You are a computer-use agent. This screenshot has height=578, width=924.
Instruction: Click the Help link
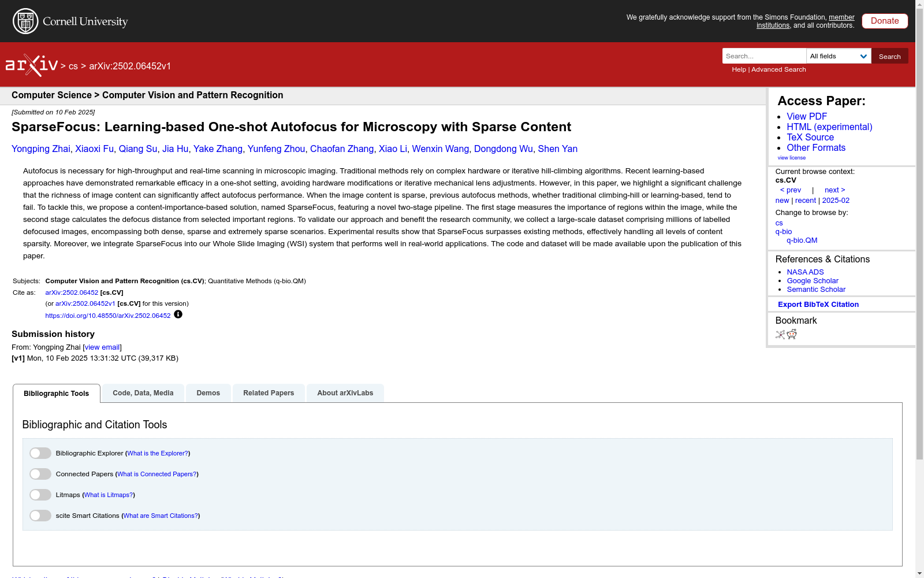coord(739,69)
